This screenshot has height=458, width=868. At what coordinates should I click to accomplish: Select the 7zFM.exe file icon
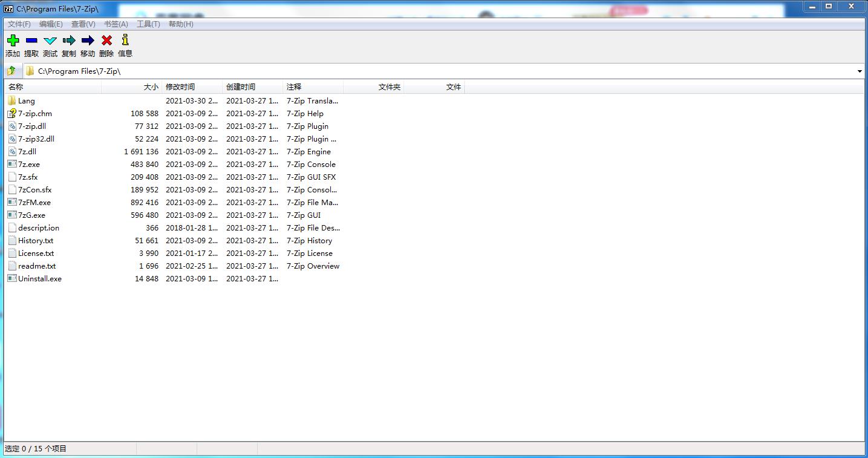[x=12, y=203]
